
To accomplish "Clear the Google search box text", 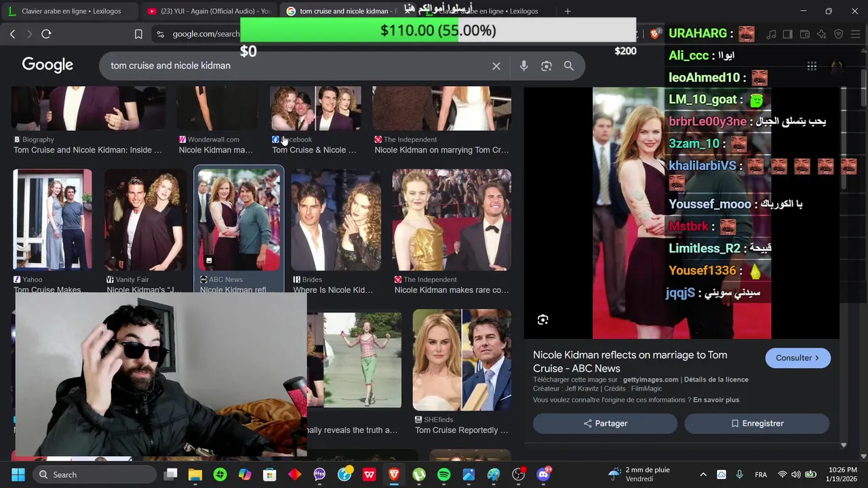I will pos(496,66).
